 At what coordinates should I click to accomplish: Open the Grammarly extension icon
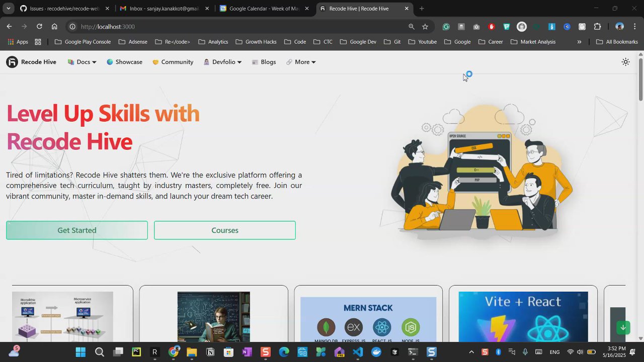click(x=446, y=27)
